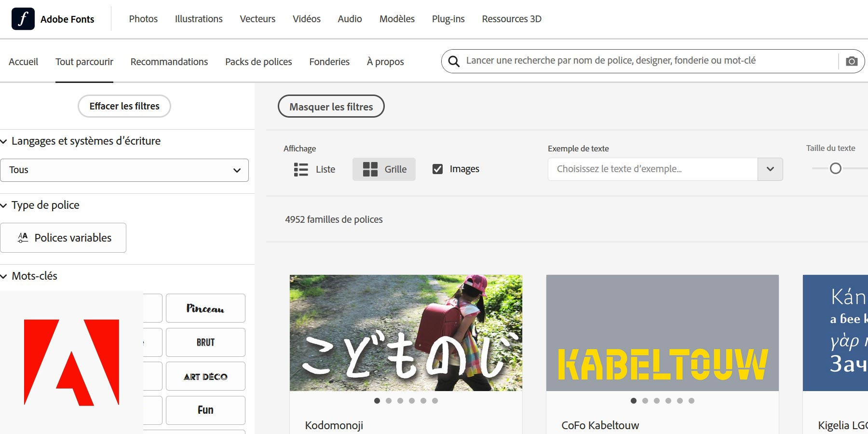The image size is (868, 434).
Task: Open the Tous language dropdown
Action: pos(124,170)
